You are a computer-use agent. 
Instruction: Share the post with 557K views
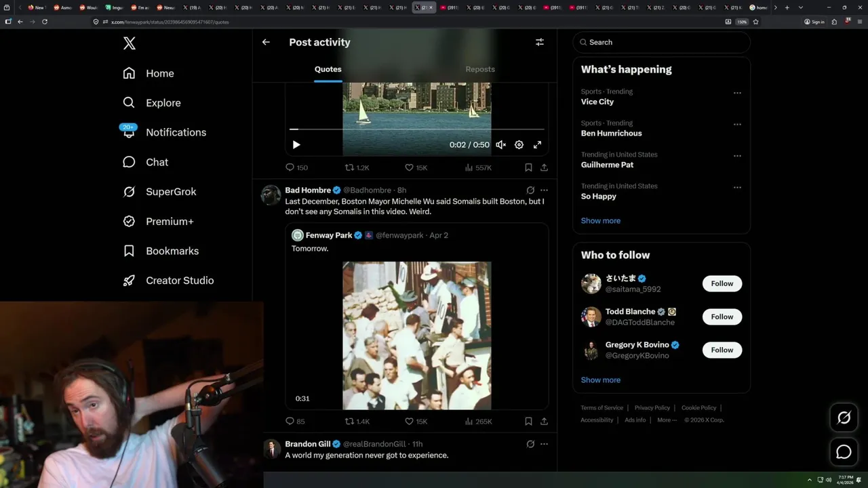tap(544, 167)
